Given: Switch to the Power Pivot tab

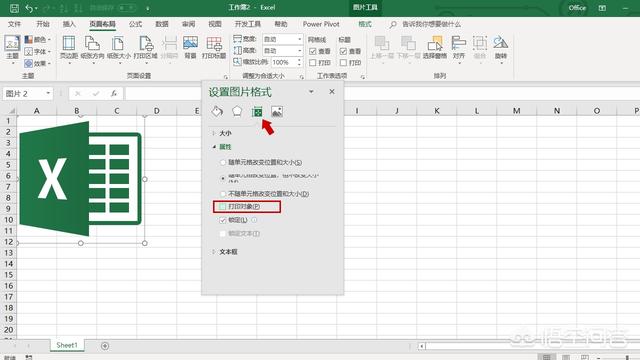Looking at the screenshot, I should click(321, 24).
